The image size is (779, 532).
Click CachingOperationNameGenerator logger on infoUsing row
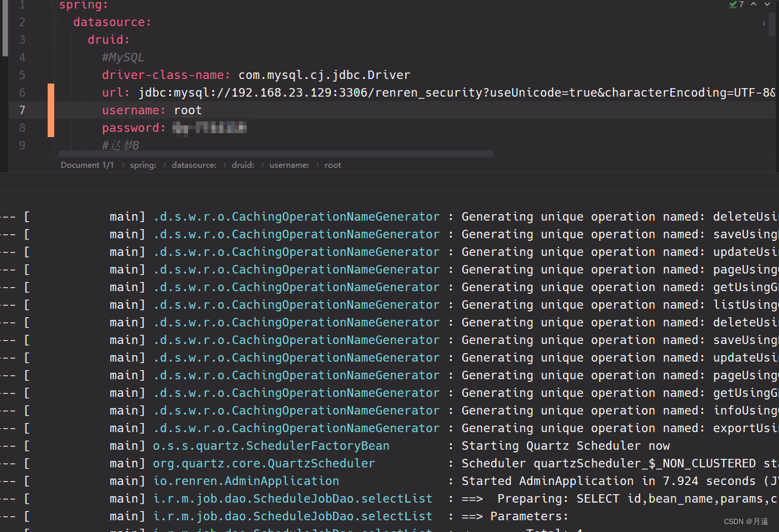(x=296, y=411)
